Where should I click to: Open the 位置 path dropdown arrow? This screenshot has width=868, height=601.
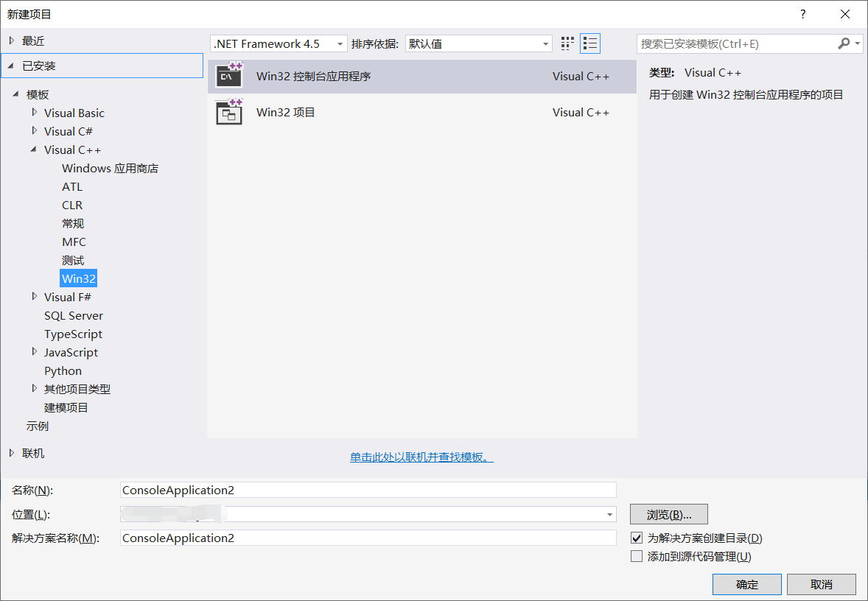pyautogui.click(x=609, y=515)
